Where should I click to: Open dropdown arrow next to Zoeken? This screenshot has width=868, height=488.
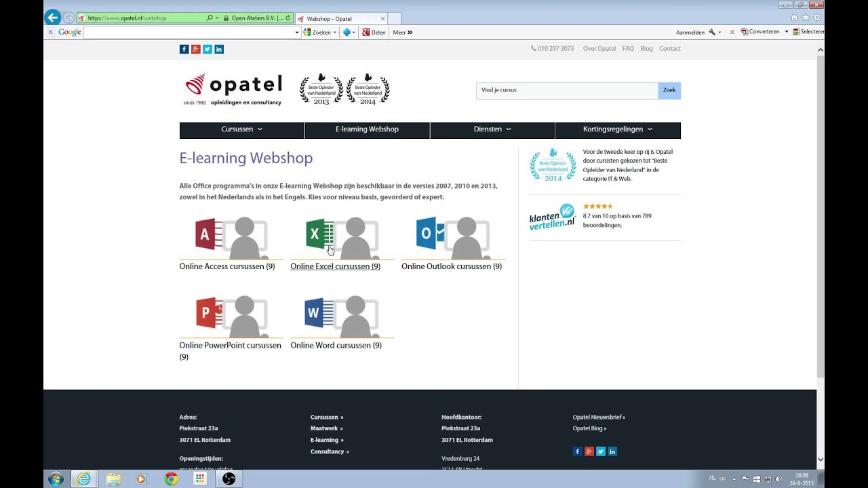point(334,33)
